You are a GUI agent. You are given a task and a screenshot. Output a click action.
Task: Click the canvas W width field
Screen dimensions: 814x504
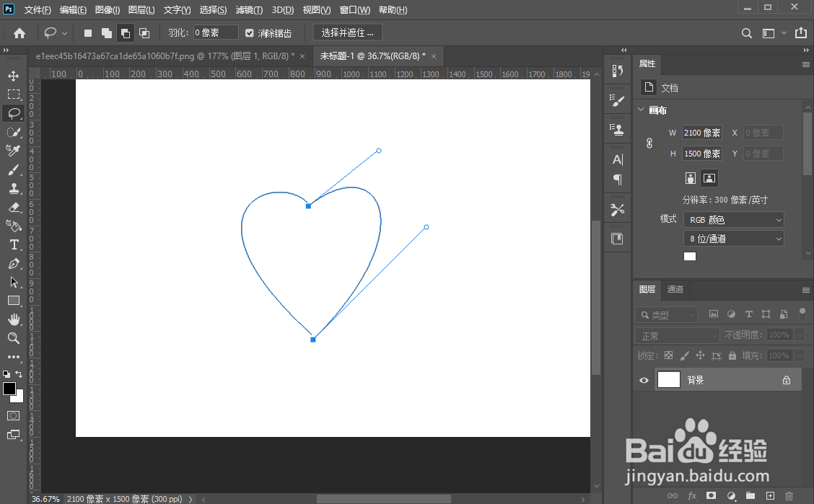[702, 133]
